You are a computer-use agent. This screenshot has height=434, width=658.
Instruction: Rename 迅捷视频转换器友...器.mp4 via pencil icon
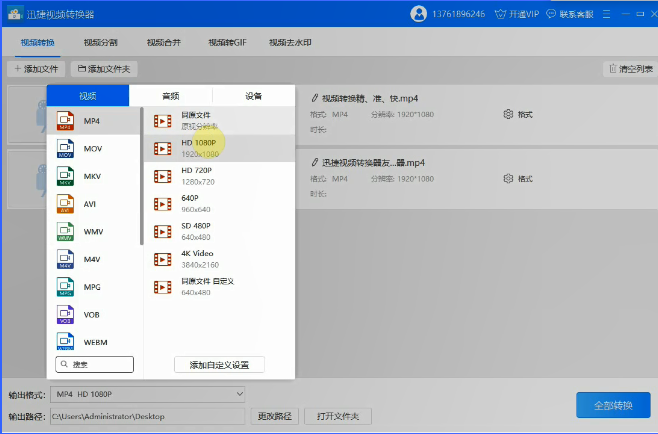[314, 162]
